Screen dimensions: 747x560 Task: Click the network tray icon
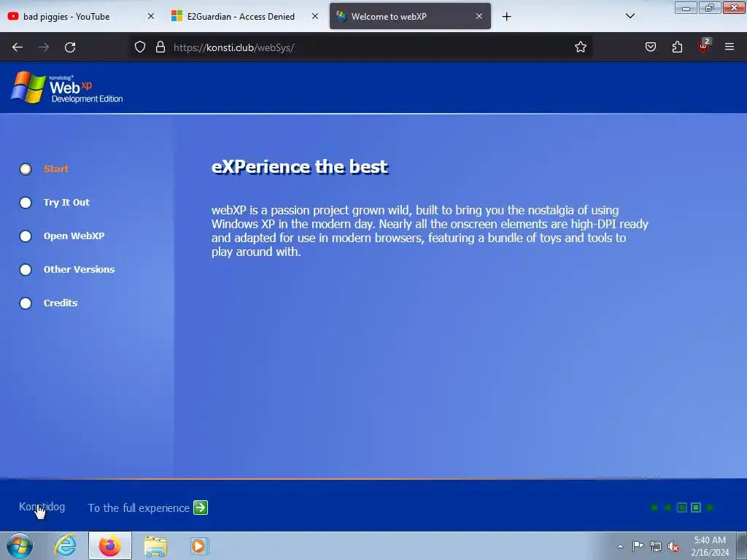(656, 547)
